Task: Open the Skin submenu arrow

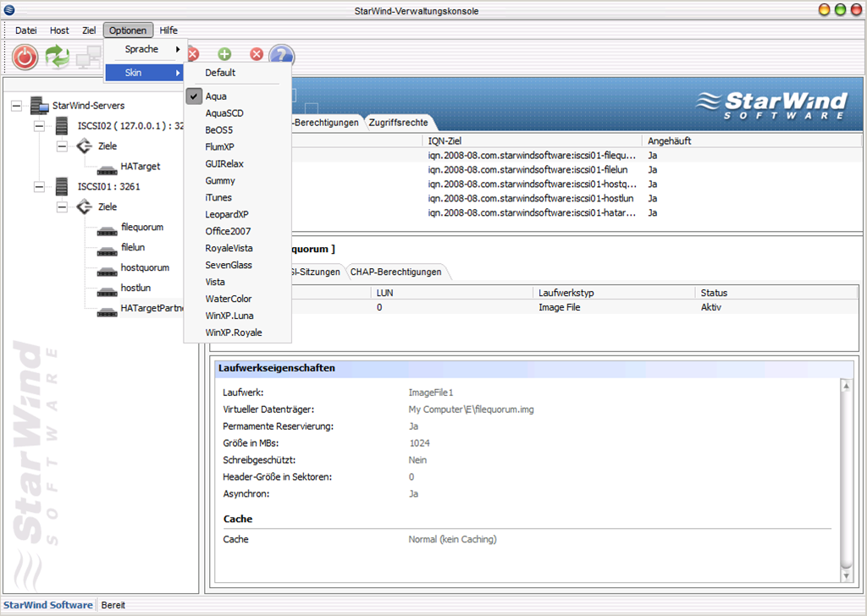Action: pos(178,73)
